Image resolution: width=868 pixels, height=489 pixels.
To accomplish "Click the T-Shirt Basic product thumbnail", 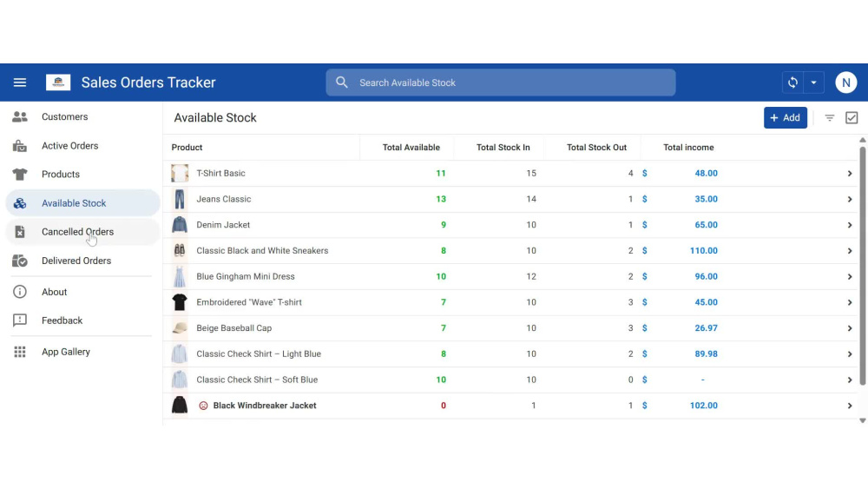I will 180,174.
